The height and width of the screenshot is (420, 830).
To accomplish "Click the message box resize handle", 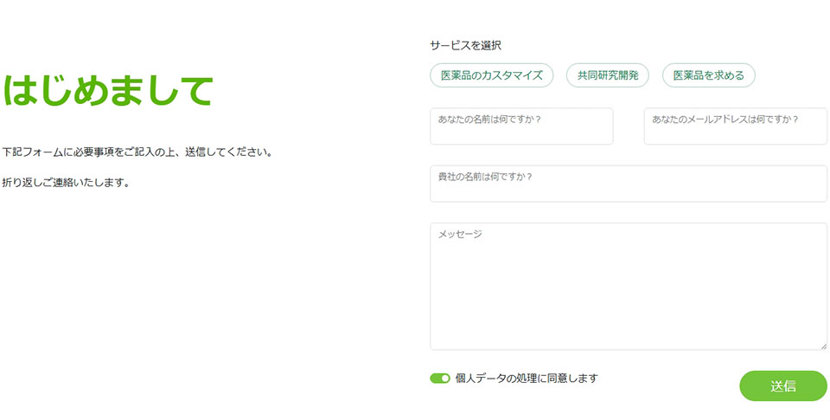I will pos(822,345).
